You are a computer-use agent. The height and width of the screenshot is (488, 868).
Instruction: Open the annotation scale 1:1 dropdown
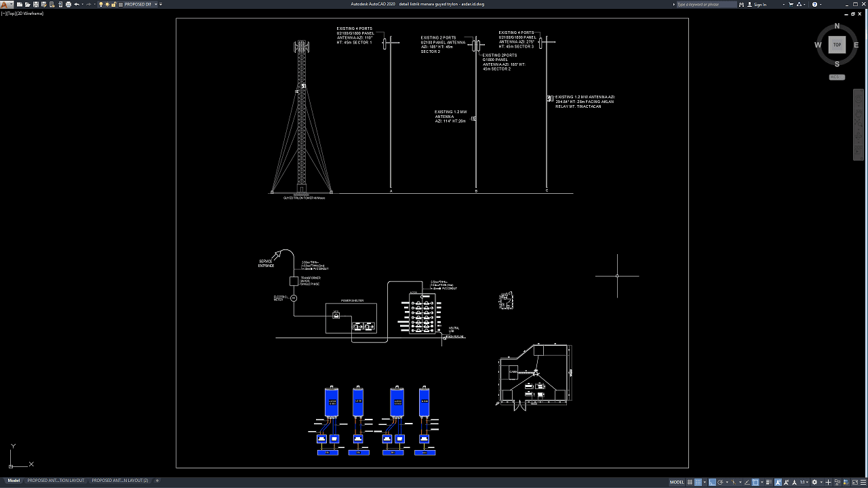point(804,482)
